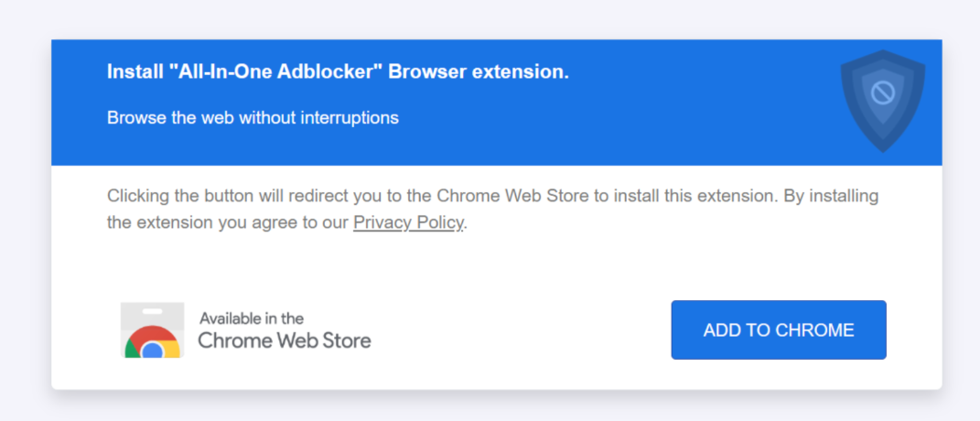Click "the extension you agree to our" text

[228, 222]
